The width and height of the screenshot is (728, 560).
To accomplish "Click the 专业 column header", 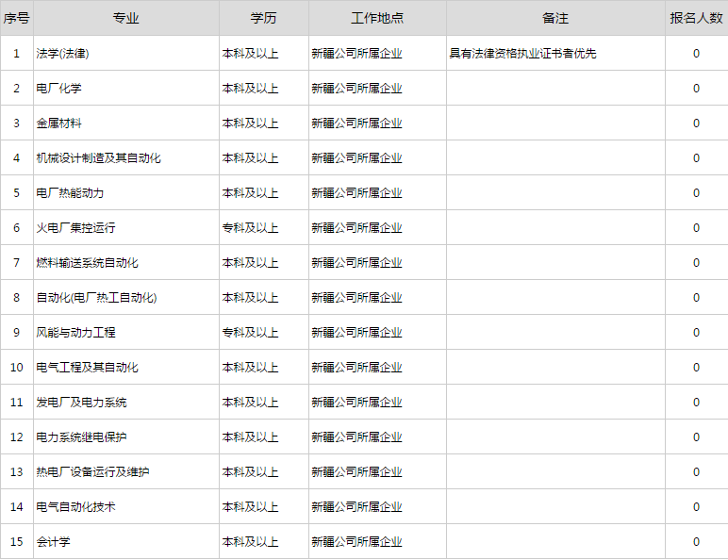I will point(125,18).
